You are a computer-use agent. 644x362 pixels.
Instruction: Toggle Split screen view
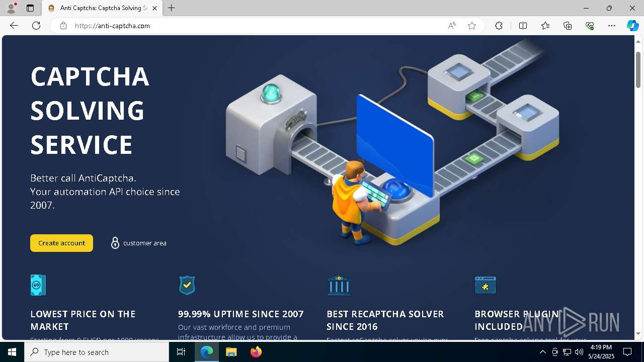pos(523,26)
